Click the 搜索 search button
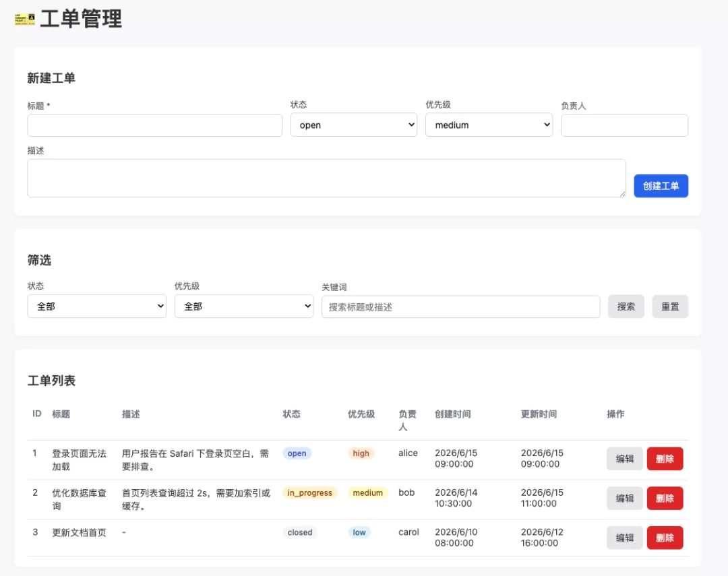Image resolution: width=728 pixels, height=576 pixels. (x=626, y=307)
